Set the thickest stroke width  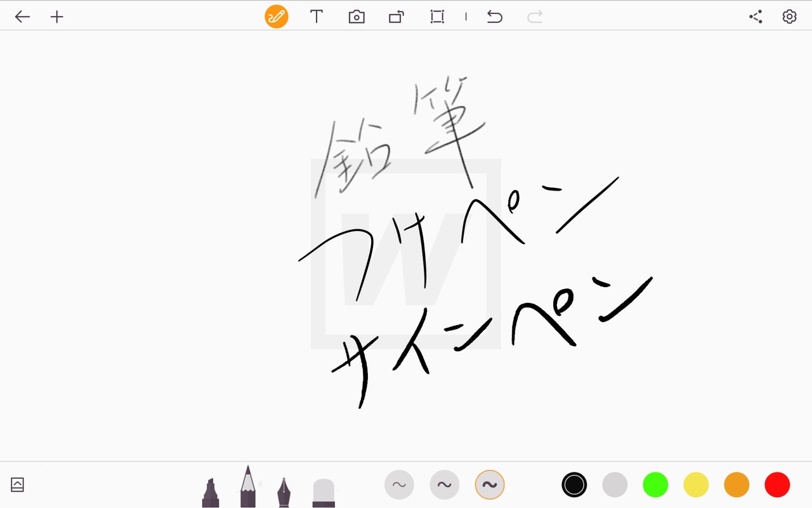coord(490,485)
